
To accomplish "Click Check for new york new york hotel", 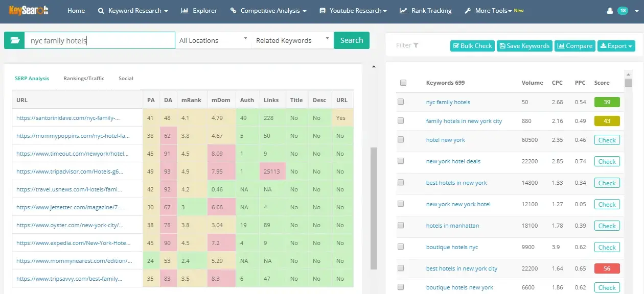I will click(x=607, y=204).
